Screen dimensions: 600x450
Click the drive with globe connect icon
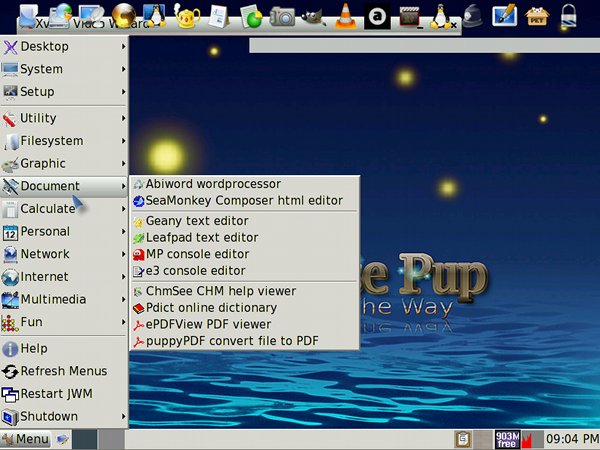tap(60, 15)
